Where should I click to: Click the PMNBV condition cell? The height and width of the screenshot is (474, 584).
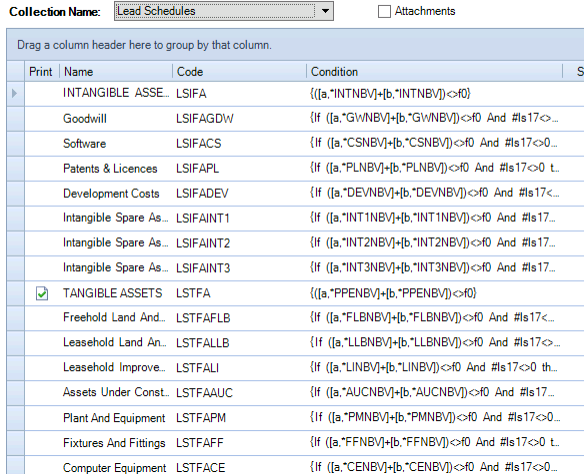point(435,417)
